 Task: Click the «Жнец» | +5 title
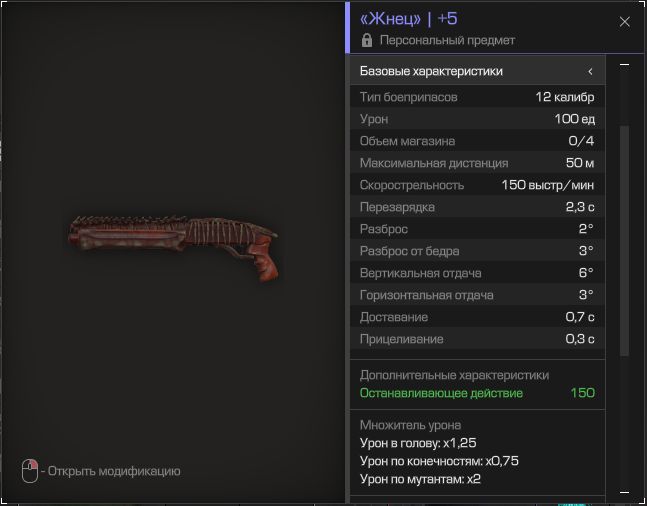coord(409,19)
